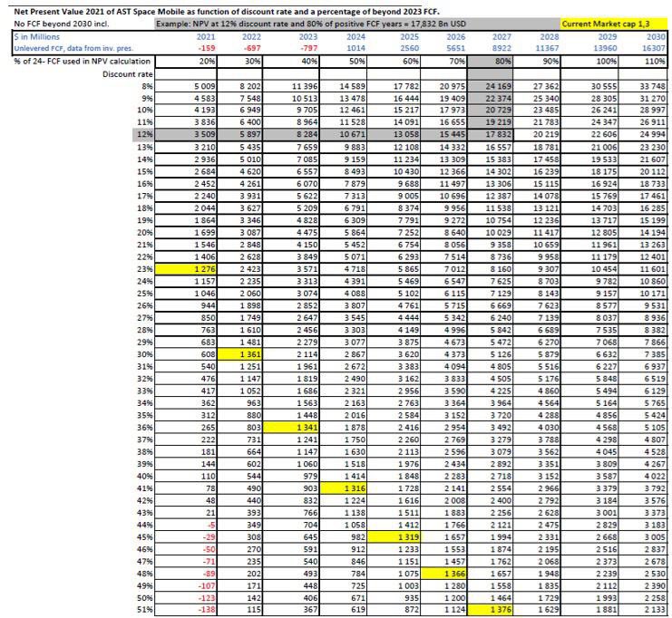Screen dimensions: 672x618
Task: Select the red -29 cell in the 45% row
Action: (x=186, y=537)
